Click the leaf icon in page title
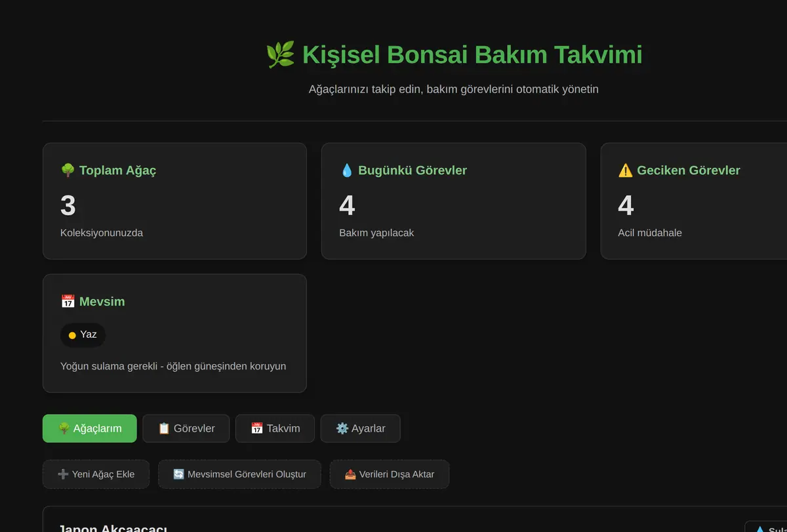 280,54
